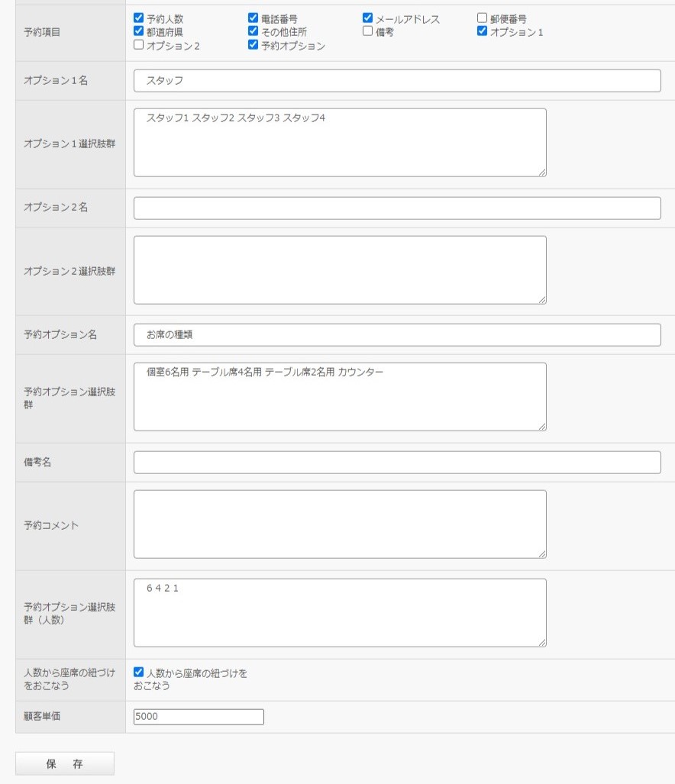Click the 予約コメント text area
The height and width of the screenshot is (784, 675).
point(340,524)
